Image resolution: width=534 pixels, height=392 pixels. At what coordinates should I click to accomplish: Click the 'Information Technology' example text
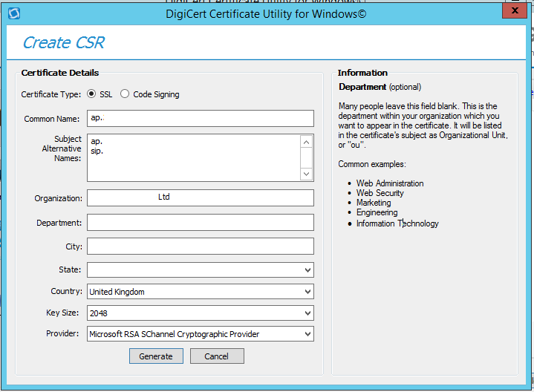click(397, 223)
